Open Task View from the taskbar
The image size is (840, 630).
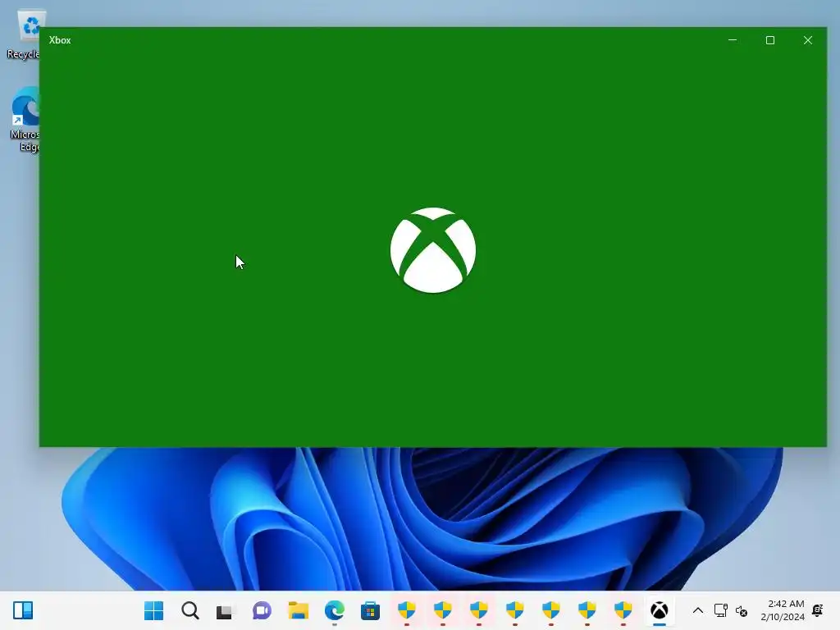point(226,611)
